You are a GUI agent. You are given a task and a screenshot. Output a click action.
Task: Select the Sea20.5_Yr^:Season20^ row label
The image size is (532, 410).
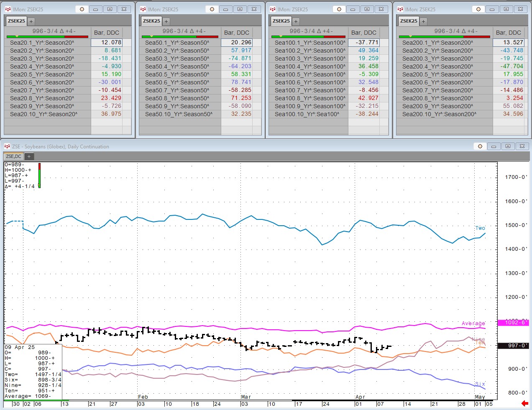coord(42,74)
